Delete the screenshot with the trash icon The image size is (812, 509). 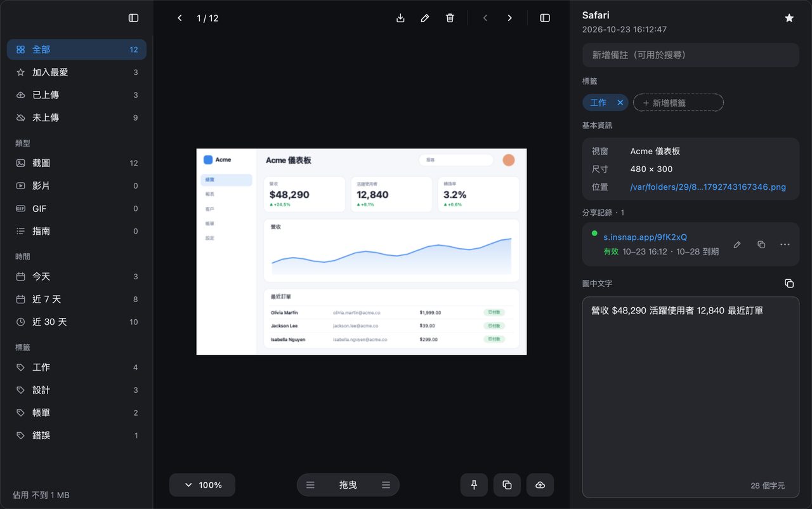(450, 18)
